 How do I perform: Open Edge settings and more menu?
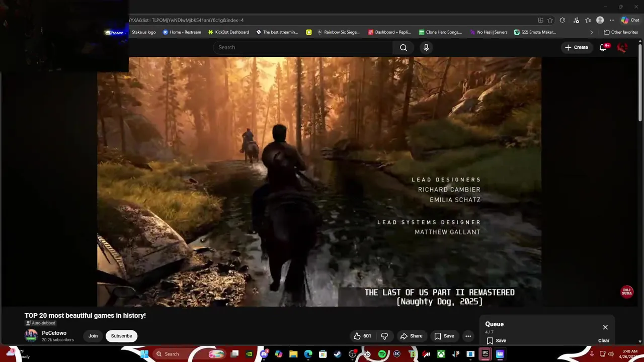pos(612,20)
